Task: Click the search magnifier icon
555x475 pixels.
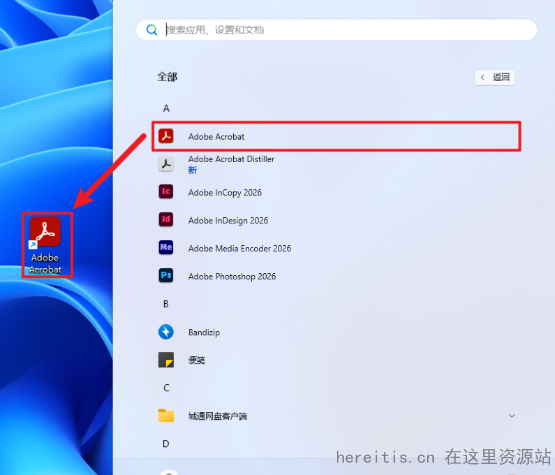Action: click(152, 30)
